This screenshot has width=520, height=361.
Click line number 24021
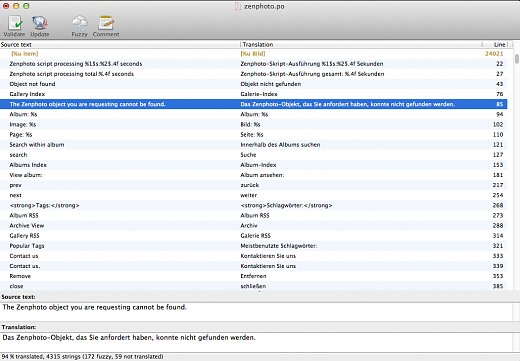[x=494, y=54]
